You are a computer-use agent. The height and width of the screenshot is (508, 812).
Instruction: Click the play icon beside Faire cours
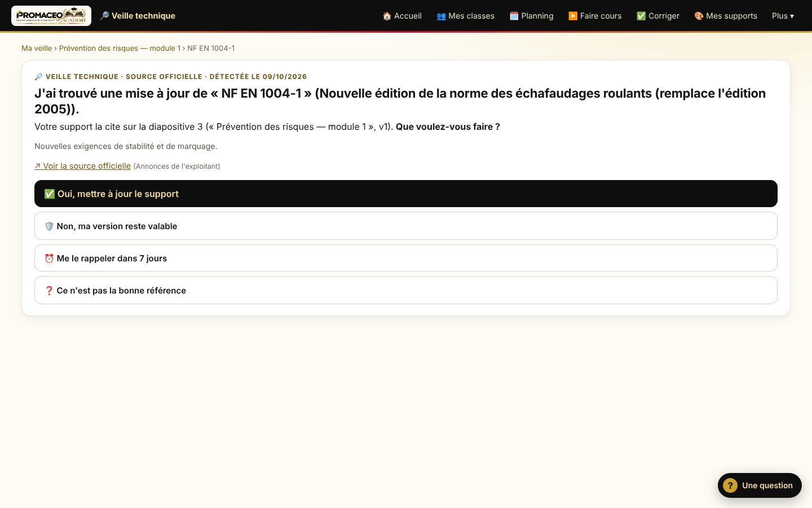pos(573,16)
